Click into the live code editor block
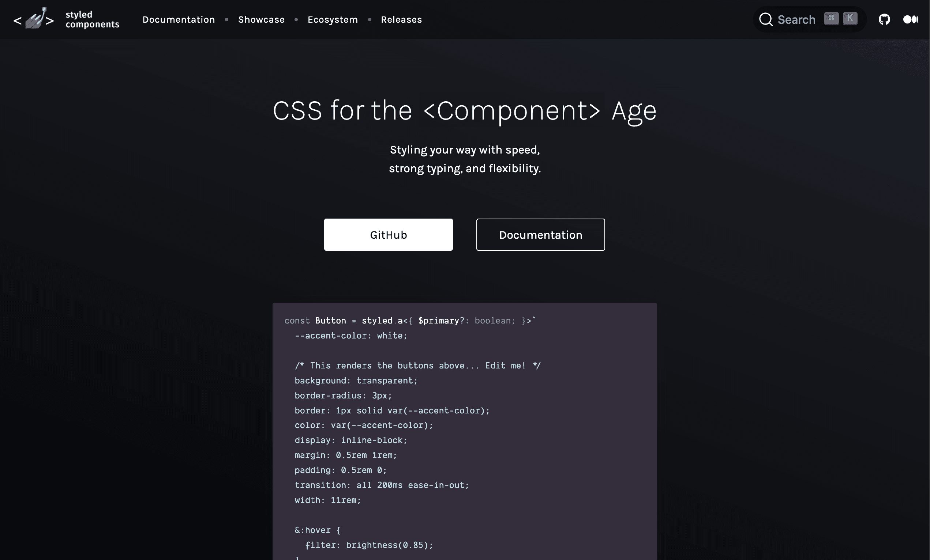The height and width of the screenshot is (560, 930). click(465, 431)
